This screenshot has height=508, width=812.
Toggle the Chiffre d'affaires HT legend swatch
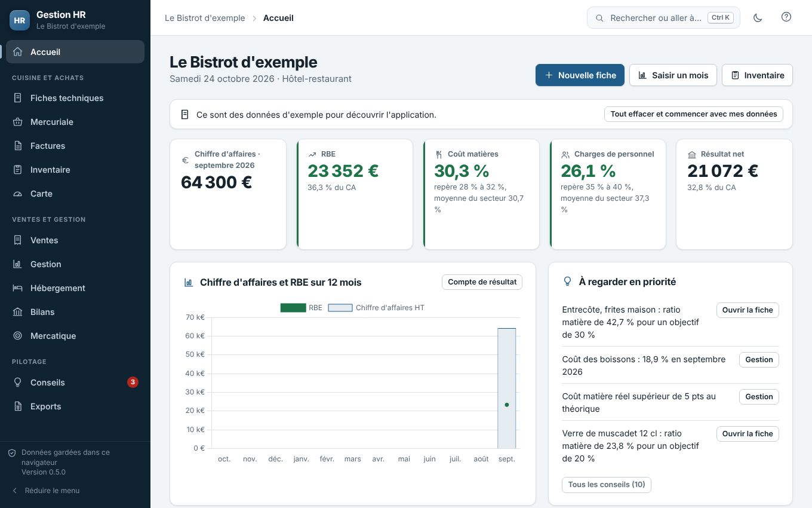pyautogui.click(x=340, y=308)
